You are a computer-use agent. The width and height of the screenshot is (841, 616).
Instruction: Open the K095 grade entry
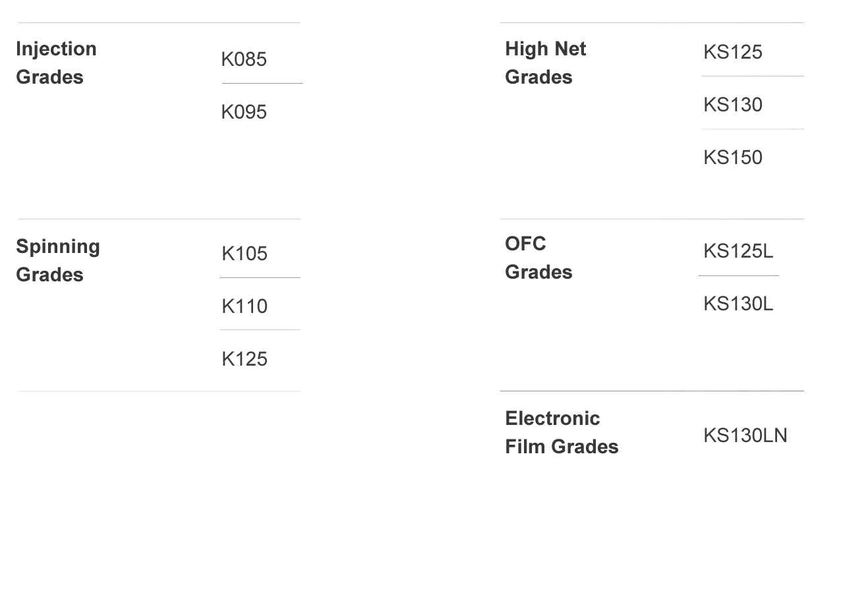244,112
